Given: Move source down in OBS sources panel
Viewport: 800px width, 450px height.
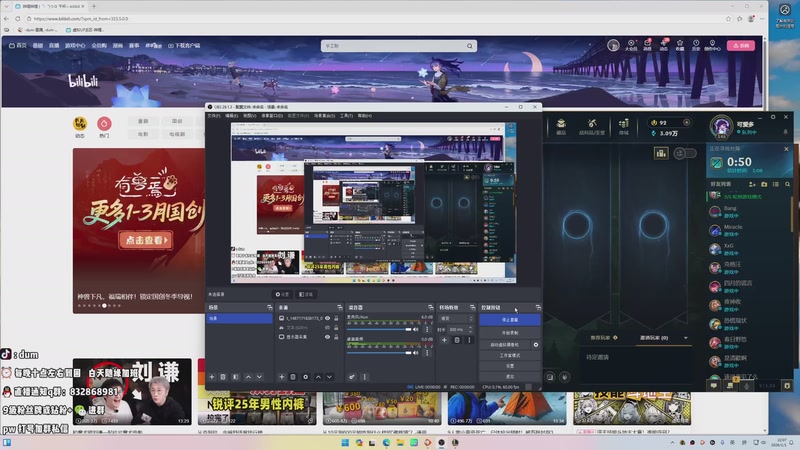Looking at the screenshot, I should 330,377.
